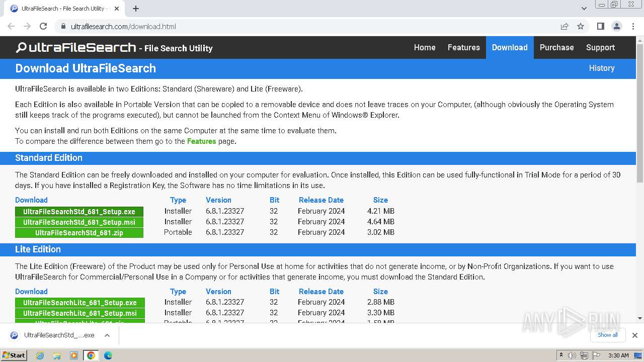
Task: Open the Chrome profile avatar
Action: tap(616, 26)
